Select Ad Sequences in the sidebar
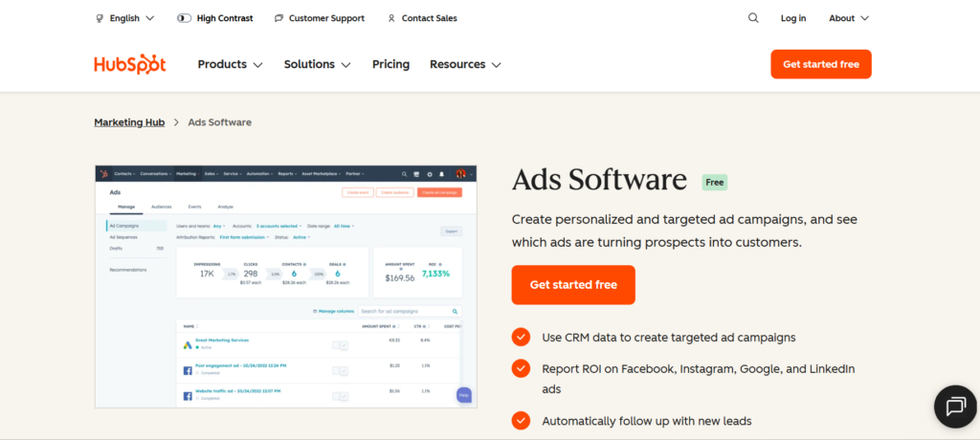 (123, 237)
